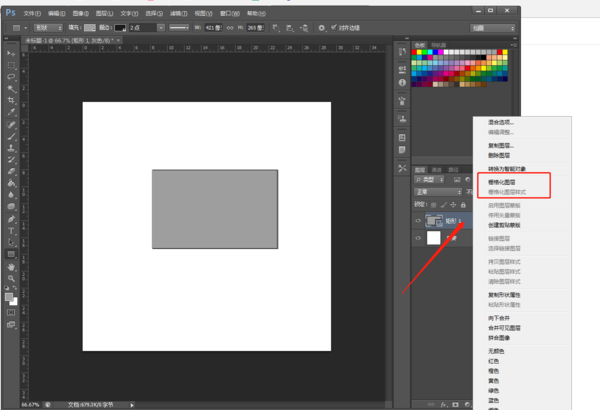Viewport: 600px width, 410px height.
Task: Toggle the 对齐边缘 checkbox
Action: [x=333, y=27]
